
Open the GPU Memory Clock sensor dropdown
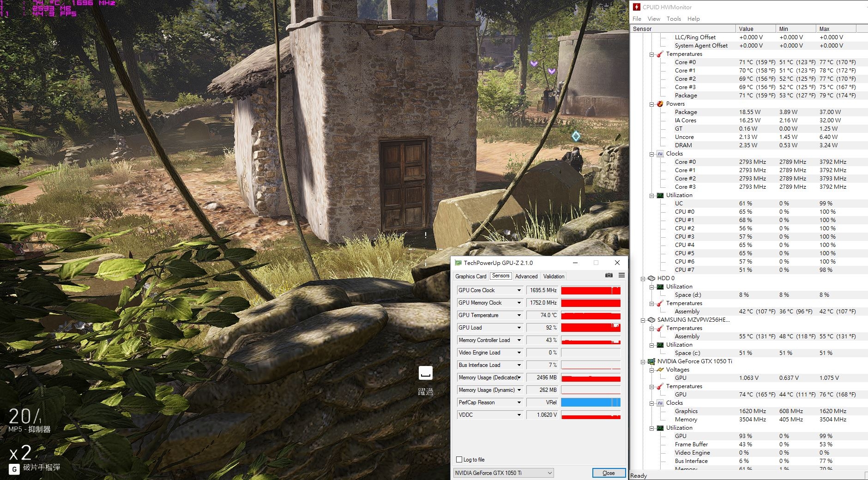click(519, 303)
